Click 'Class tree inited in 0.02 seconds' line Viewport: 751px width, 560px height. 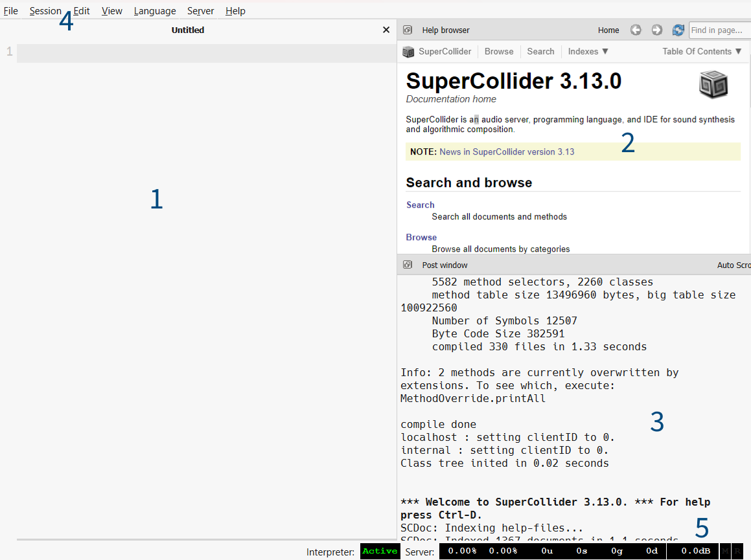[x=504, y=464]
